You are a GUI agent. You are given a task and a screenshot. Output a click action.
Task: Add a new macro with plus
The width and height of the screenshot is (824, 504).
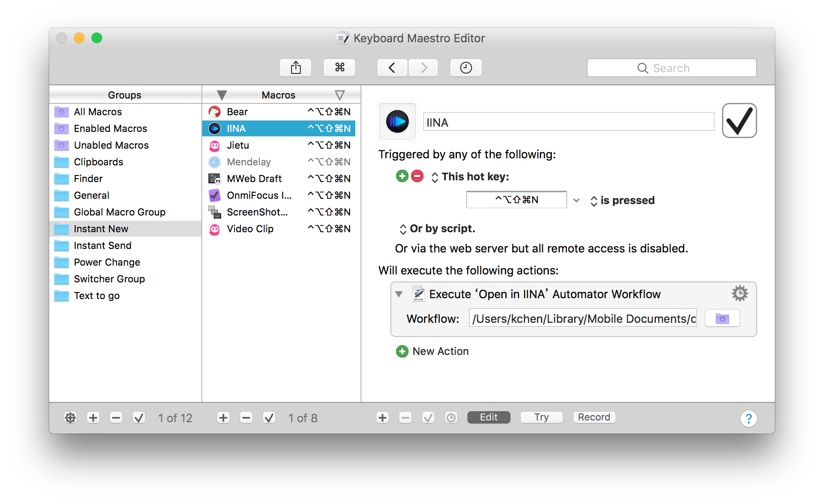point(223,418)
